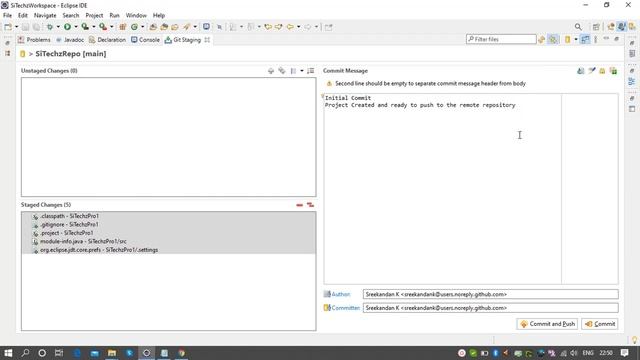Toggle the column layout button

click(585, 39)
